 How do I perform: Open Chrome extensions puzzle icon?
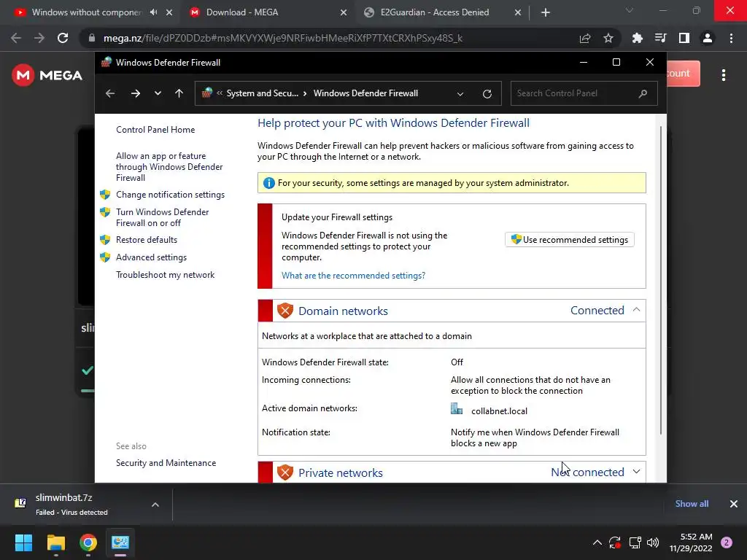(637, 38)
